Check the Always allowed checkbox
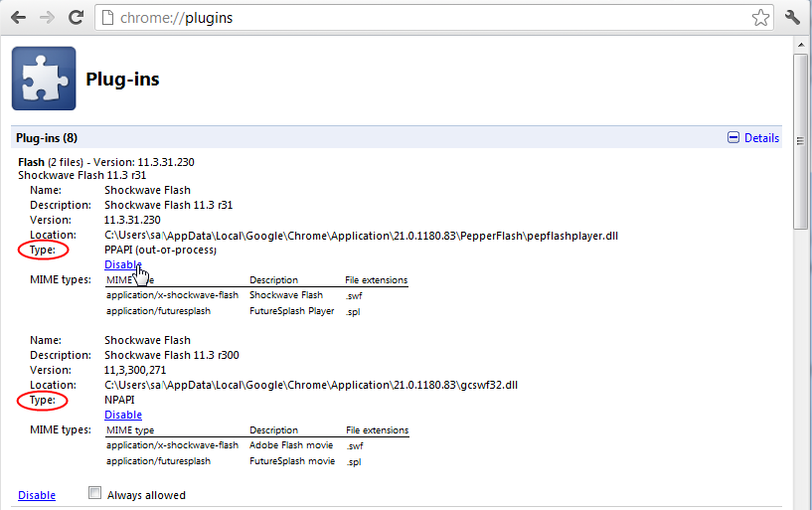This screenshot has width=812, height=510. coord(94,492)
